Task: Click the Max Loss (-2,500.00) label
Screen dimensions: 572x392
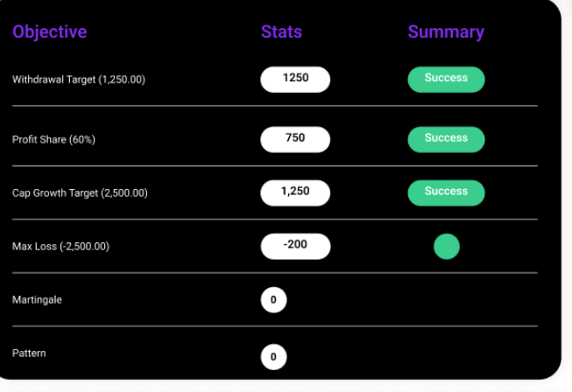Action: coord(61,247)
